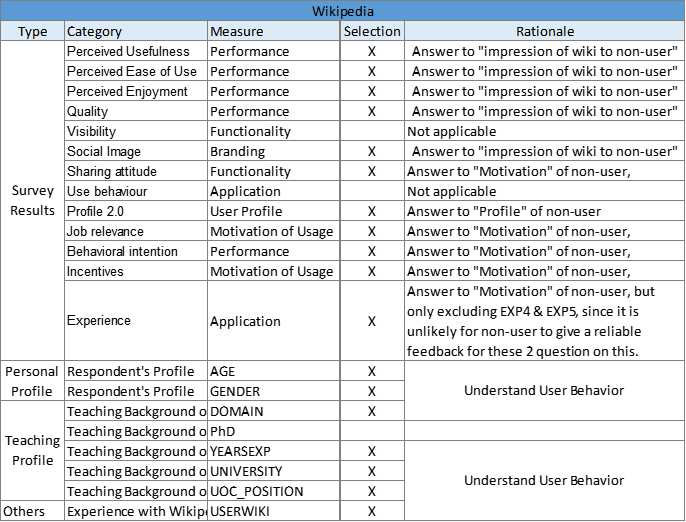The image size is (686, 522).
Task: Click Performance measure in Behavioral intention row
Action: [274, 251]
